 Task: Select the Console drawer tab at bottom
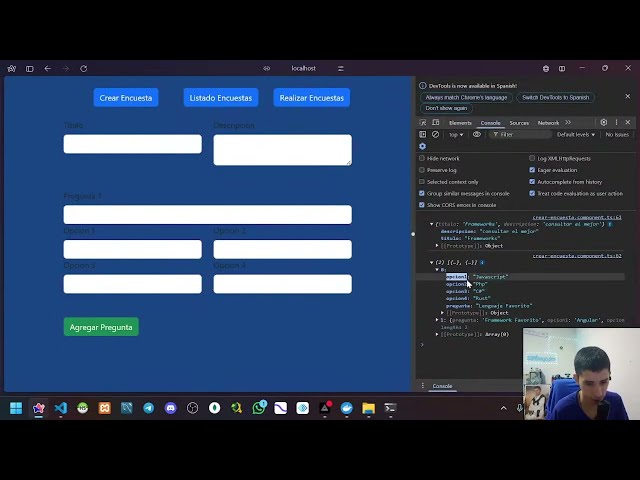(x=442, y=386)
